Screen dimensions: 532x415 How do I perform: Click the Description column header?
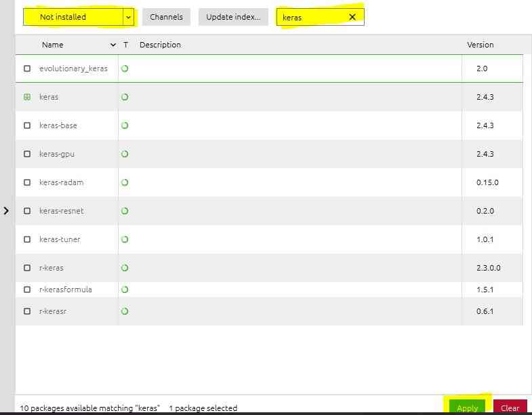pyautogui.click(x=160, y=45)
